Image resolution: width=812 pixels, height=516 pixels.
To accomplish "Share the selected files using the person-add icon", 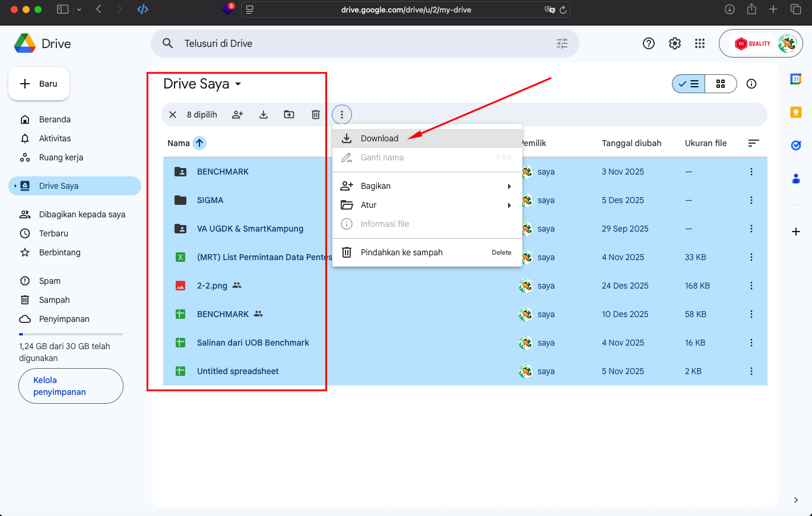I will [237, 114].
